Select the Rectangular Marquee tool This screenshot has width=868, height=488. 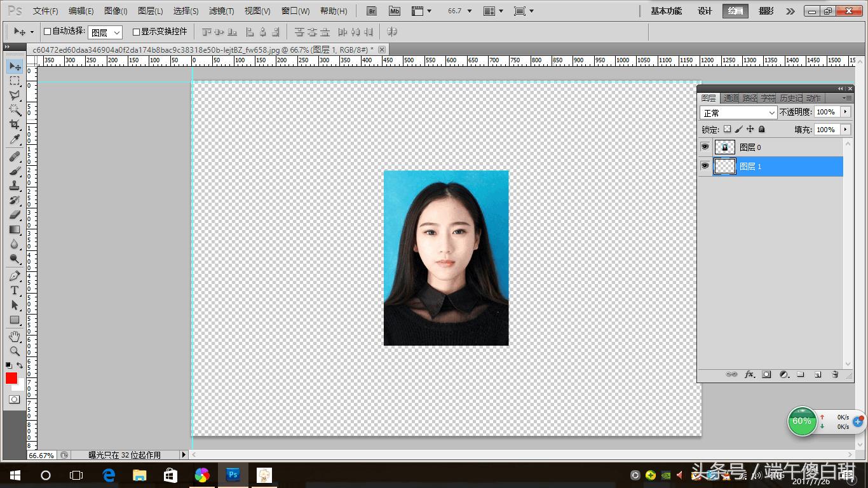click(x=14, y=81)
